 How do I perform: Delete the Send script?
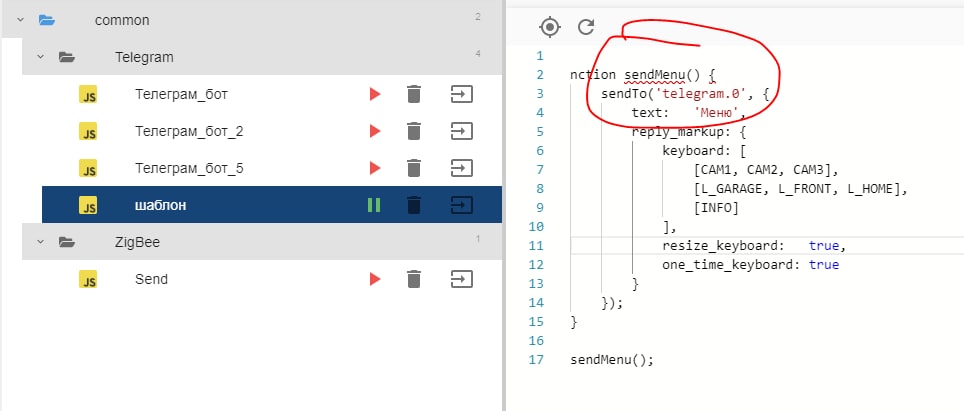tap(414, 280)
